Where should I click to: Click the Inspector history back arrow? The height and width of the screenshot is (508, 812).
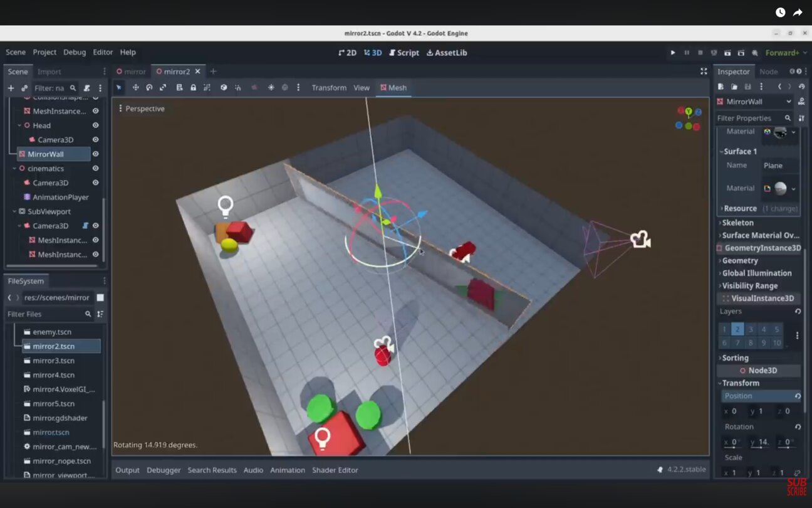click(779, 87)
